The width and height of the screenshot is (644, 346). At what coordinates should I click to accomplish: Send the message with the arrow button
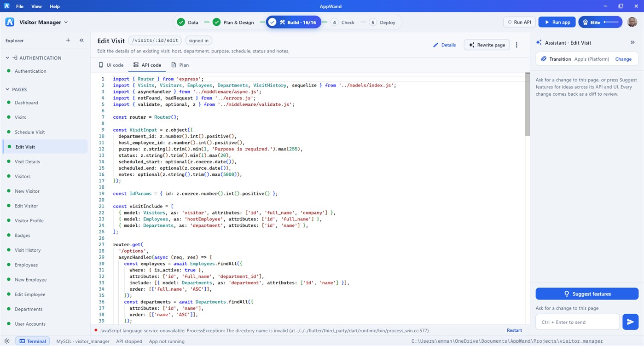[630, 322]
